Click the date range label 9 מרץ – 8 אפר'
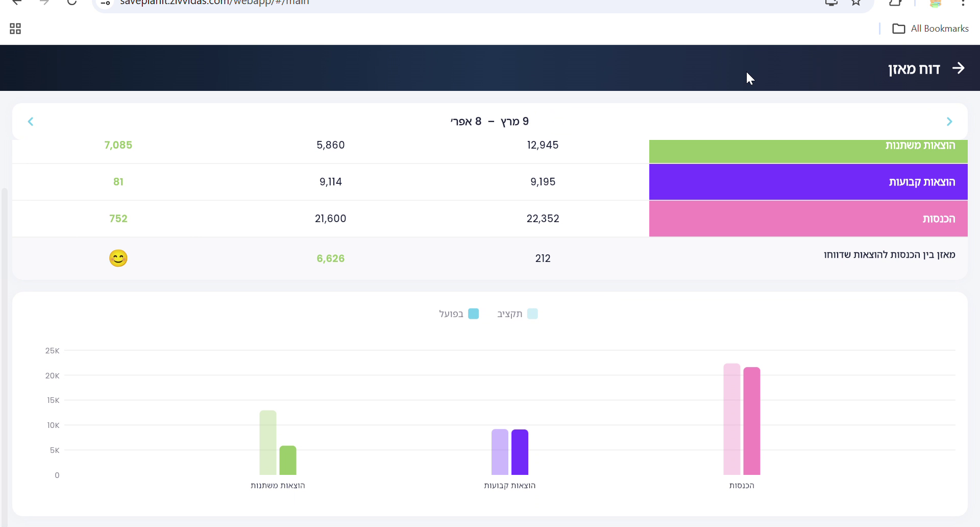 point(489,122)
